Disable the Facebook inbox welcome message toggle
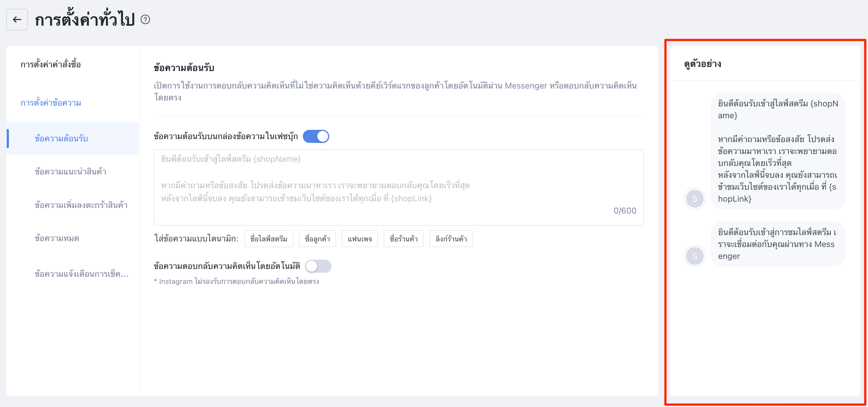This screenshot has width=868, height=407. coord(316,137)
